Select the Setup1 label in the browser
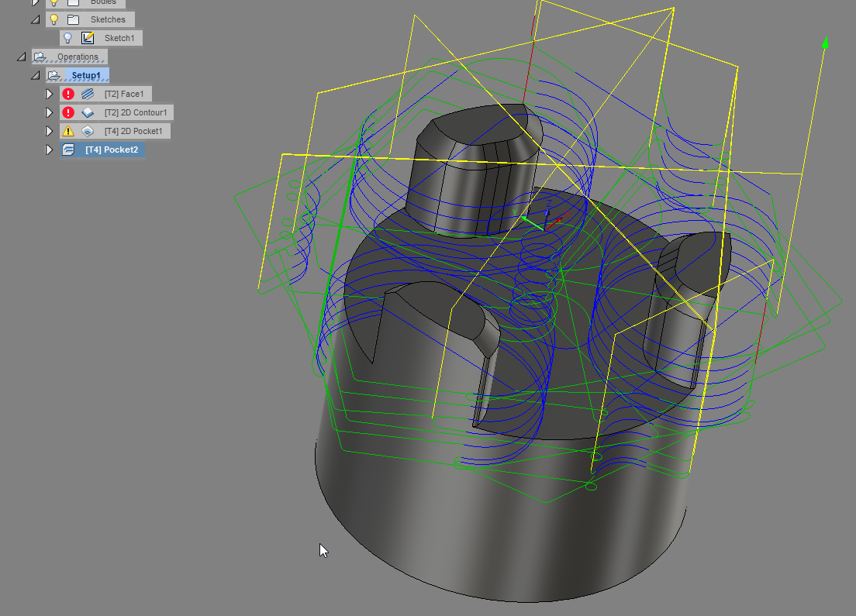This screenshot has width=856, height=616. point(87,74)
